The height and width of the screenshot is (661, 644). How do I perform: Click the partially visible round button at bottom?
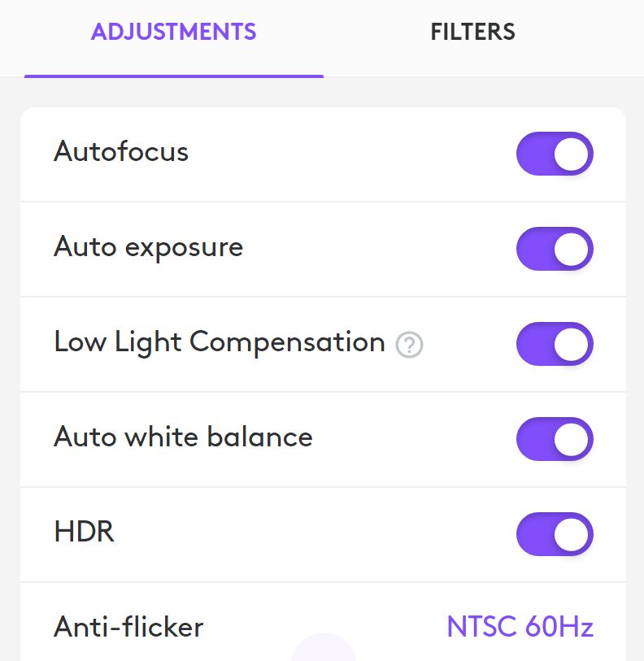324,647
